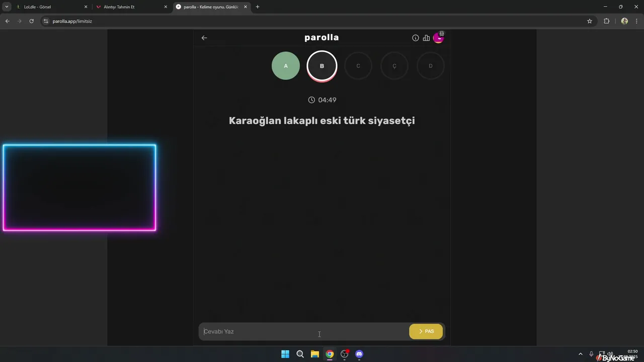Show hidden system tray icons
644x362 pixels.
pos(580,354)
